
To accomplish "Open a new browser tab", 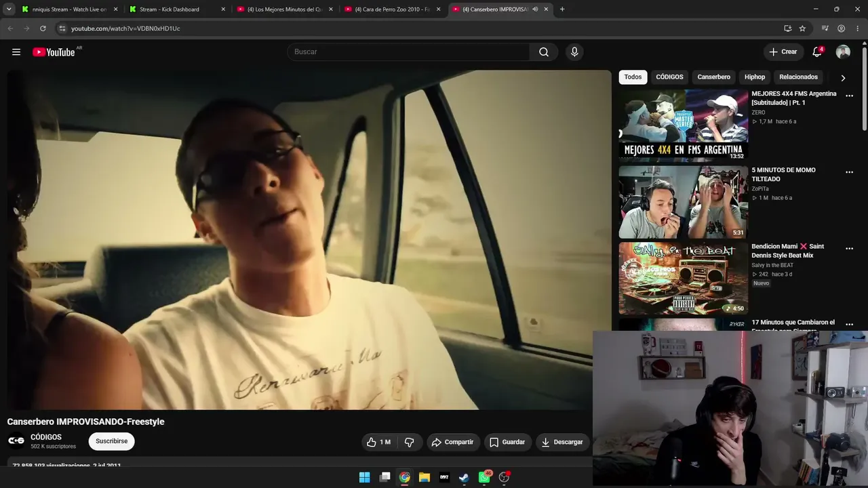I will click(x=562, y=9).
